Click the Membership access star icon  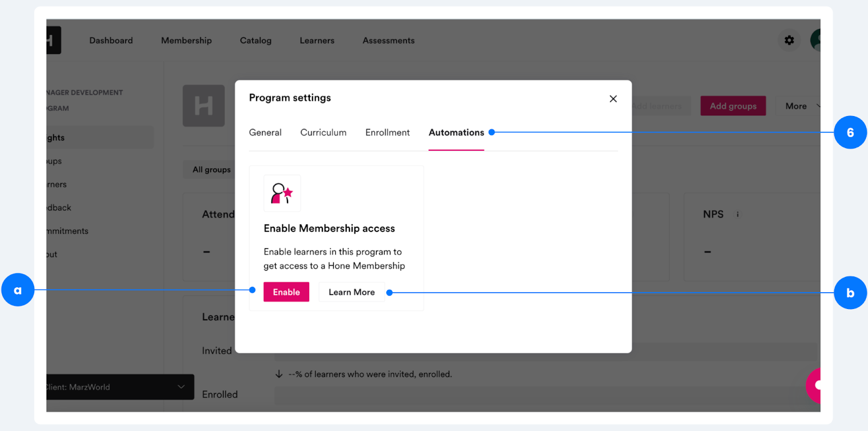pos(282,193)
